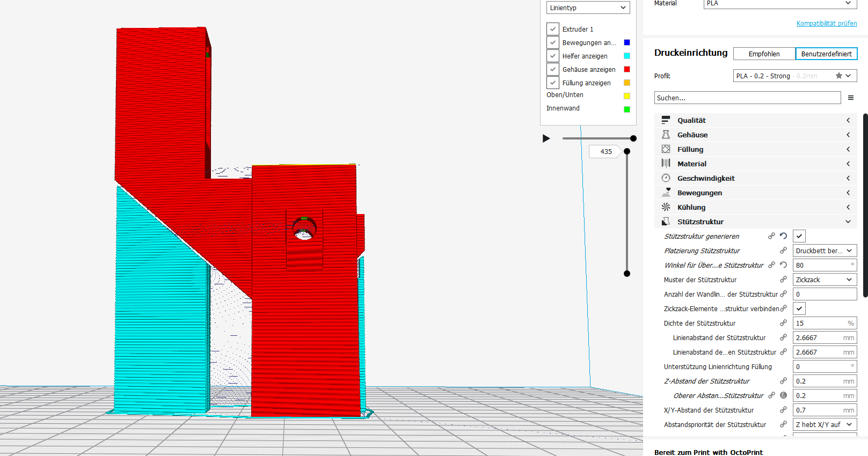This screenshot has width=868, height=456.
Task: Open the profile dropdown 'PLA - 0.2 - Strong'
Action: click(795, 76)
